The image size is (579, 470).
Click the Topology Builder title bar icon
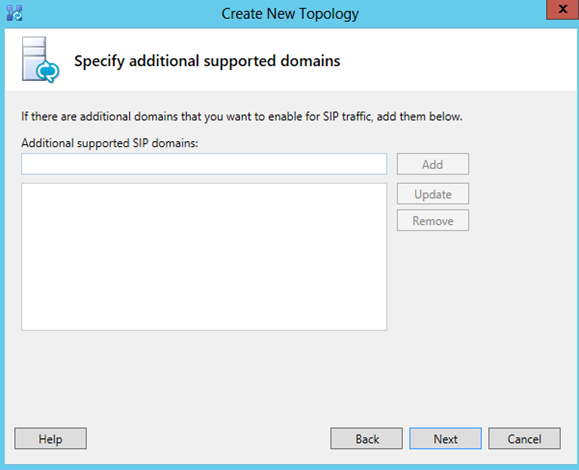pyautogui.click(x=14, y=13)
